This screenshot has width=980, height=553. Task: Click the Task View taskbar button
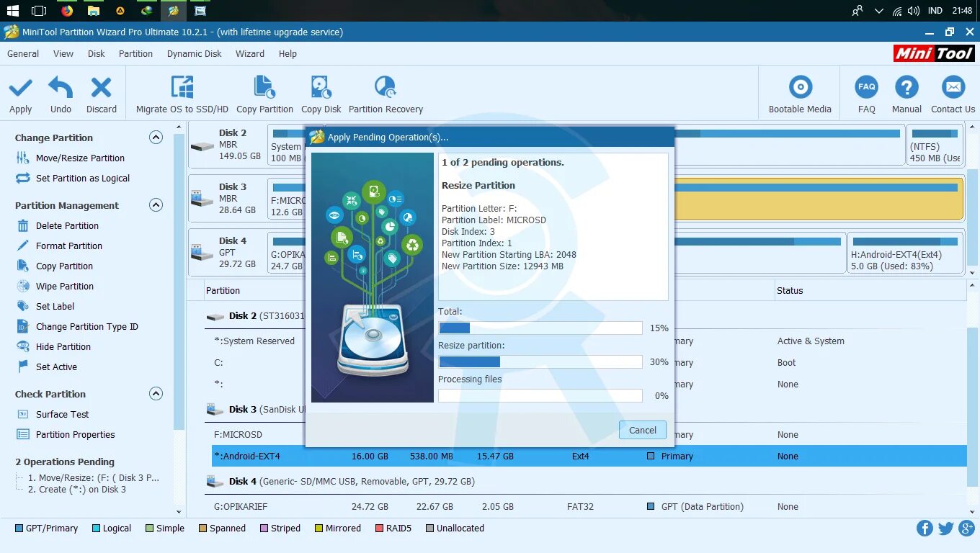pyautogui.click(x=40, y=11)
